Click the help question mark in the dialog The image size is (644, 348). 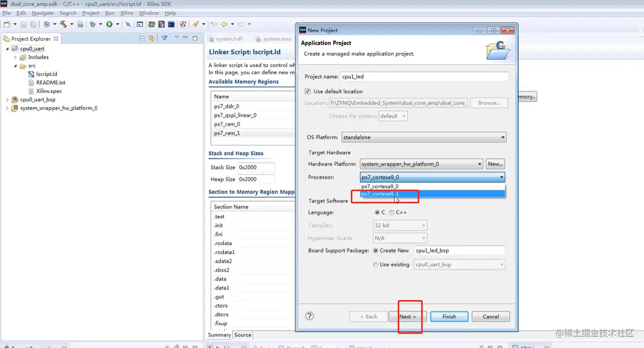pyautogui.click(x=309, y=316)
